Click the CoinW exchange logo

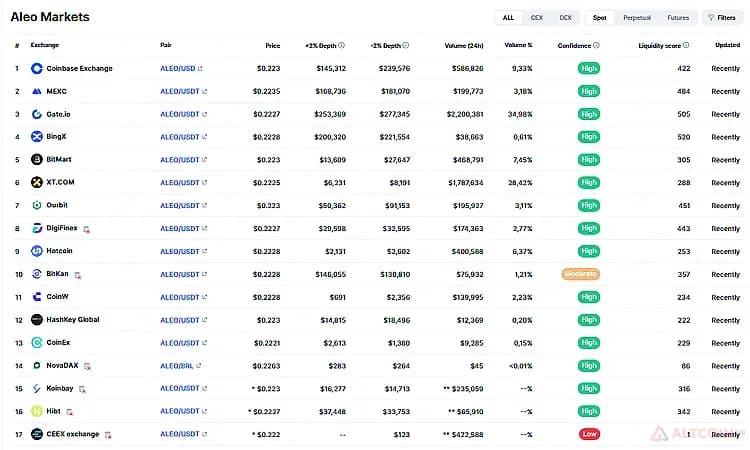37,297
